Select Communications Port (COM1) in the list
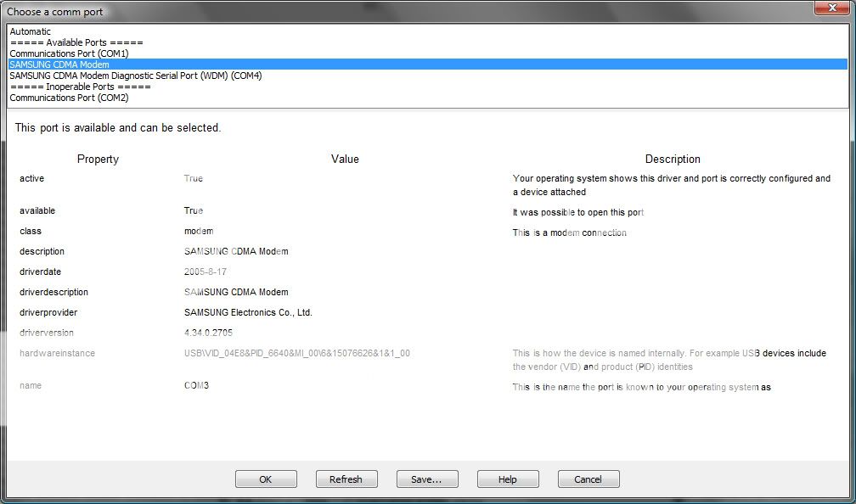Screen dimensions: 856x504 coord(429,53)
